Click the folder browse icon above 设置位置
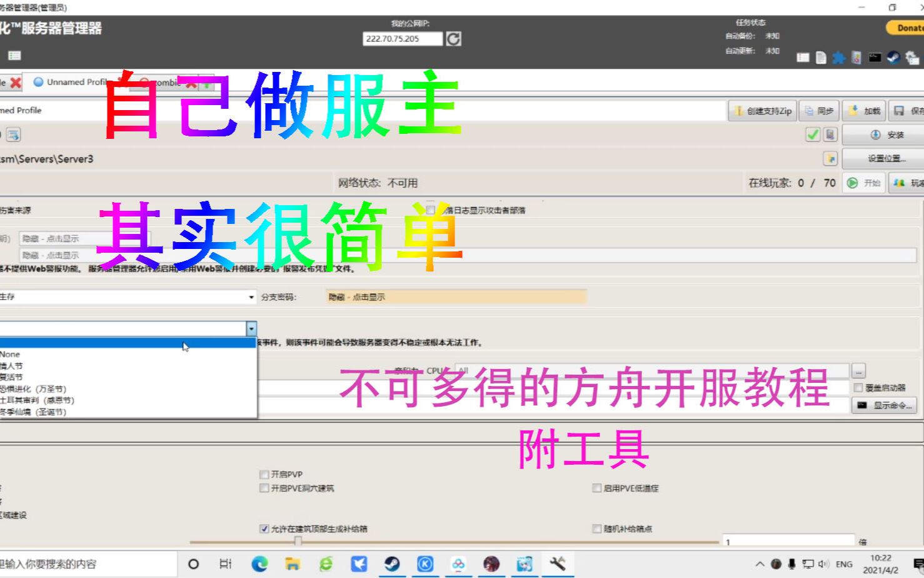This screenshot has height=578, width=924. point(830,158)
